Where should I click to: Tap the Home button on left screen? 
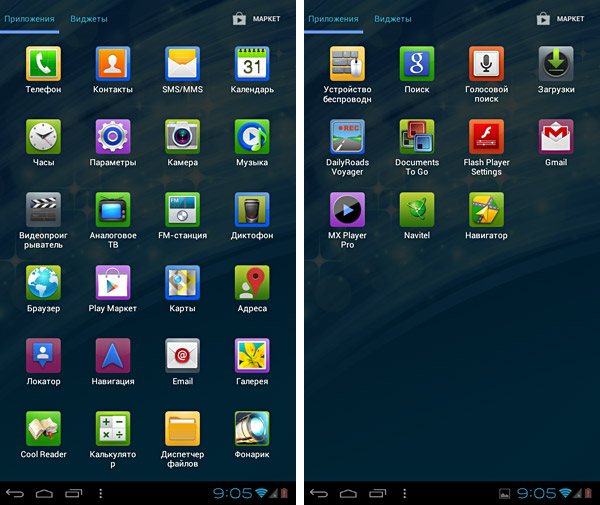click(x=44, y=494)
